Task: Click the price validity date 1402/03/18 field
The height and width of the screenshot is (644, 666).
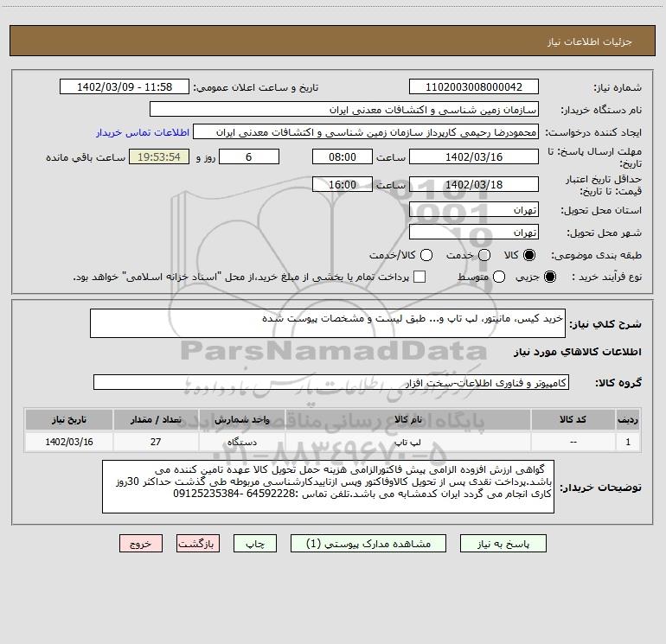Action: (474, 184)
